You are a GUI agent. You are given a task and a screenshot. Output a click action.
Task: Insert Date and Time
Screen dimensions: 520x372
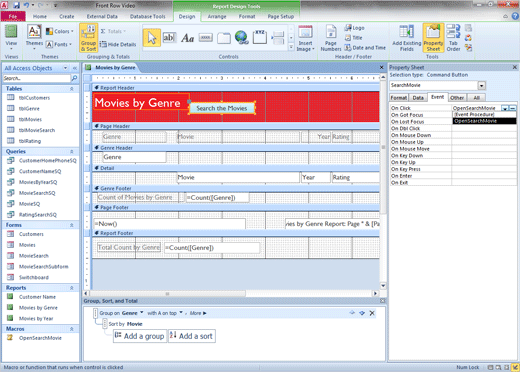pos(365,48)
